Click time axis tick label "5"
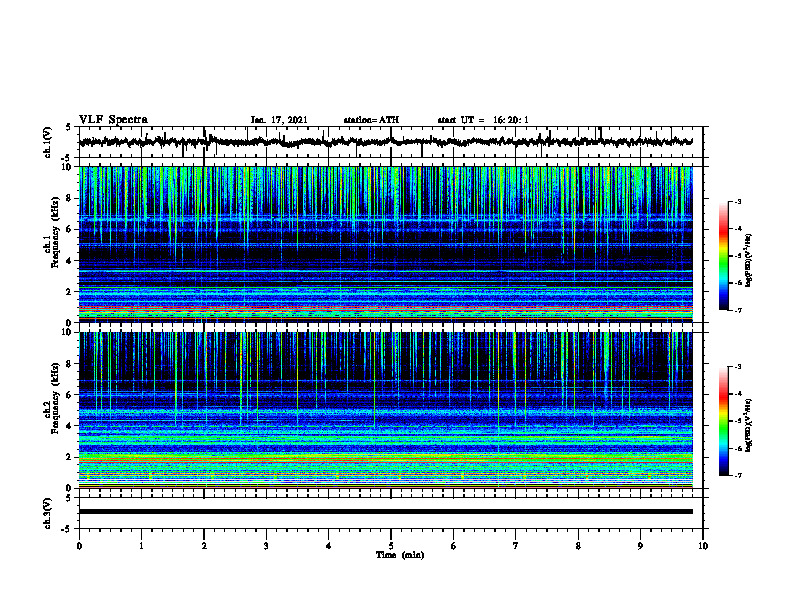This screenshot has height=612, width=792. pyautogui.click(x=391, y=546)
